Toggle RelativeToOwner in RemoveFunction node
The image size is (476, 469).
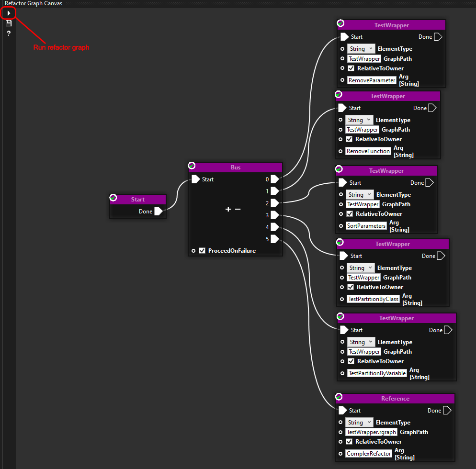click(350, 139)
